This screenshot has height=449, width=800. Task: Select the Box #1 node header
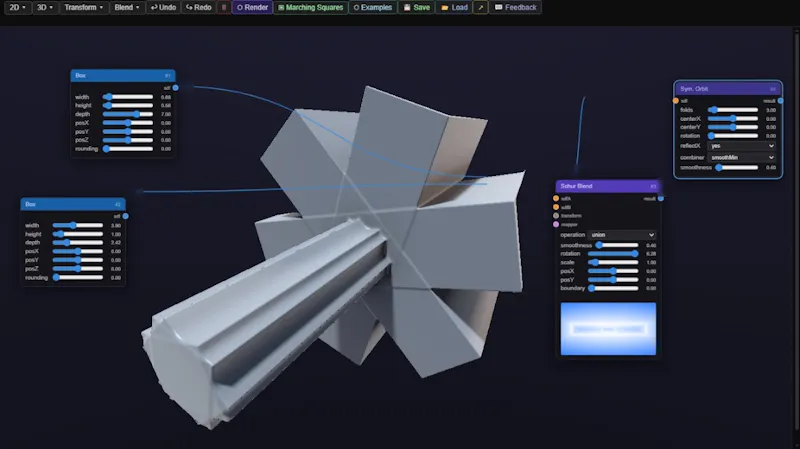coord(123,76)
